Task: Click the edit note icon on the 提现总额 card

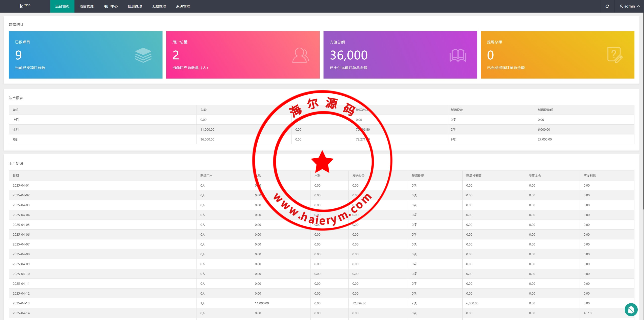Action: click(615, 55)
